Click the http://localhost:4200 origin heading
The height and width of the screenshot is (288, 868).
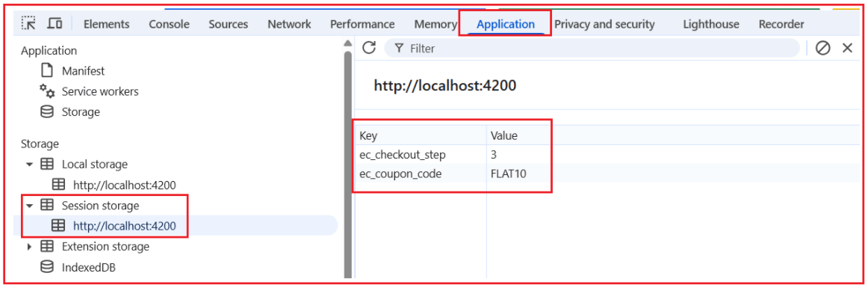tap(445, 86)
